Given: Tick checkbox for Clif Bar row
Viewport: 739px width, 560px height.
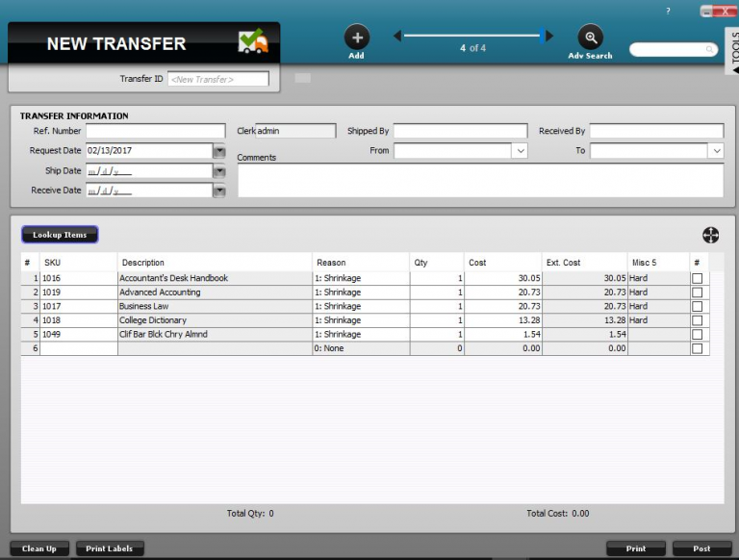Looking at the screenshot, I should click(697, 335).
